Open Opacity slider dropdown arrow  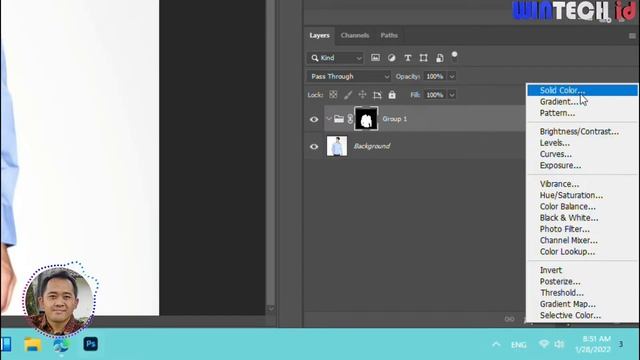(x=452, y=76)
